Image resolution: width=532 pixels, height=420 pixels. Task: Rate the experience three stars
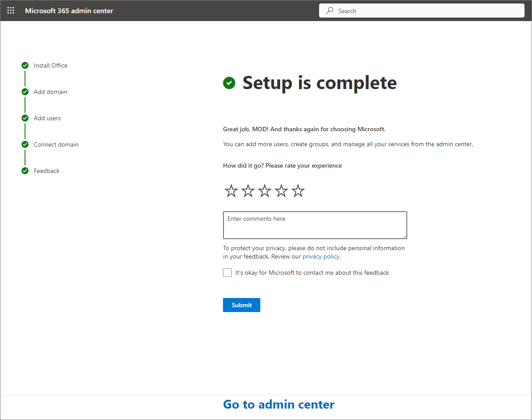pos(265,190)
